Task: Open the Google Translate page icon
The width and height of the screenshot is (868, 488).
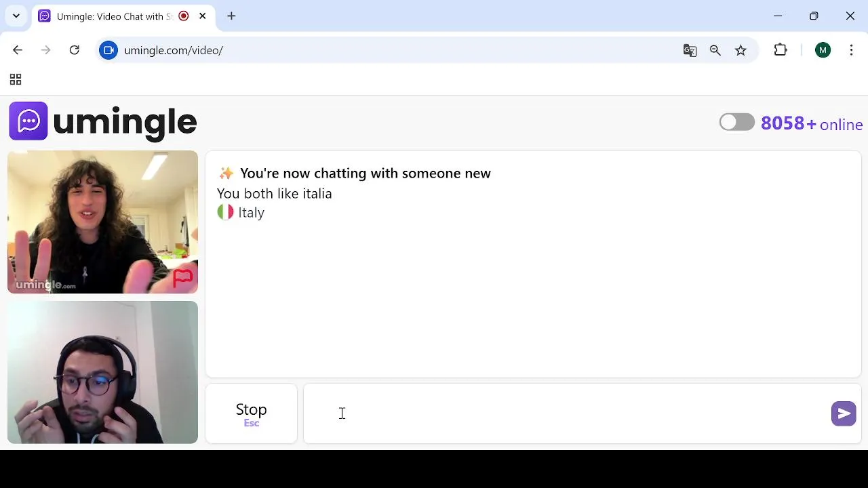Action: [x=690, y=50]
